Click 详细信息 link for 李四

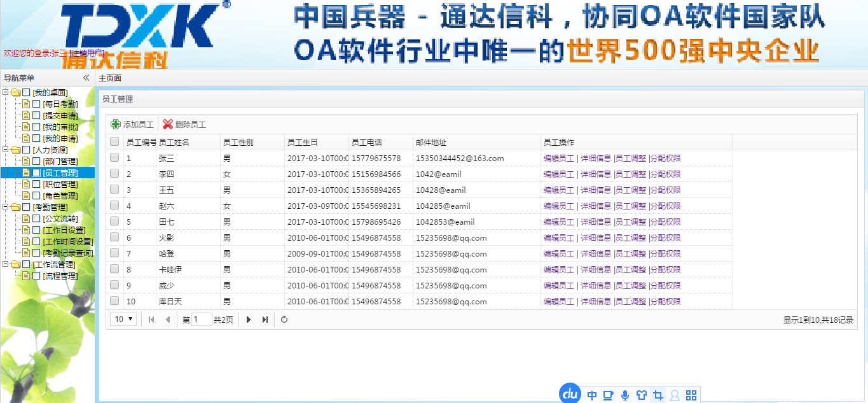(596, 174)
